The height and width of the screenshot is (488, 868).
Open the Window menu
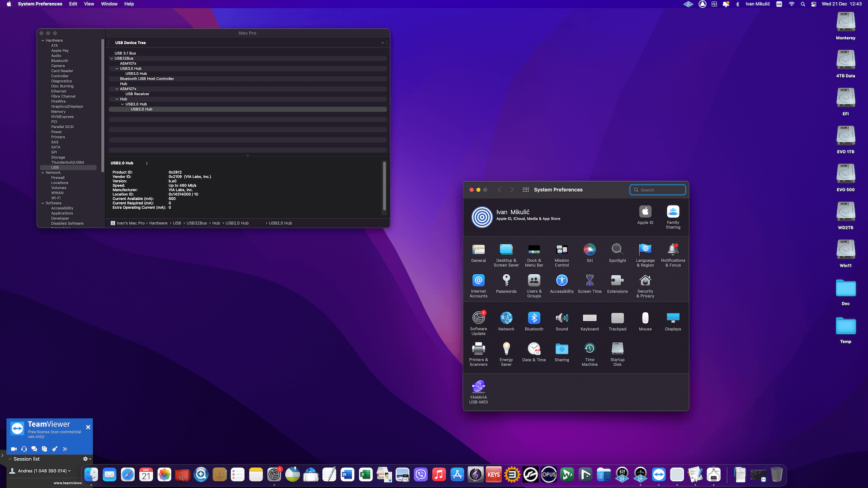[109, 4]
